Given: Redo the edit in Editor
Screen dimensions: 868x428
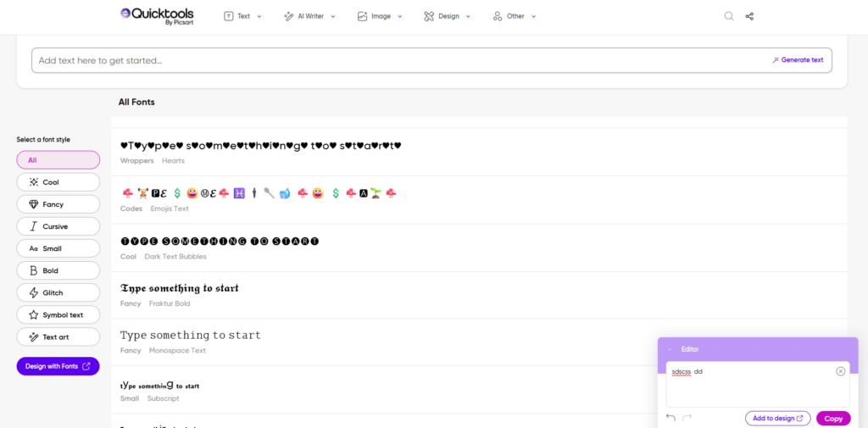Looking at the screenshot, I should click(x=687, y=418).
